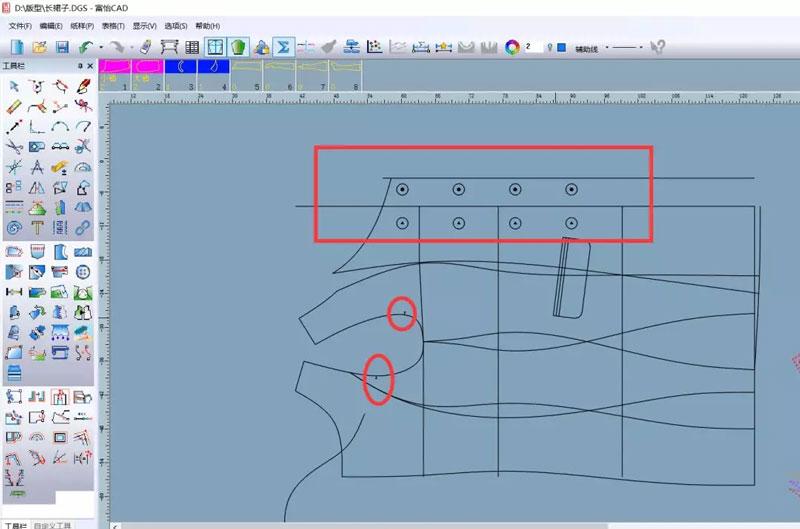Viewport: 800px width, 529px height.
Task: Open a file with the folder icon
Action: [40, 47]
